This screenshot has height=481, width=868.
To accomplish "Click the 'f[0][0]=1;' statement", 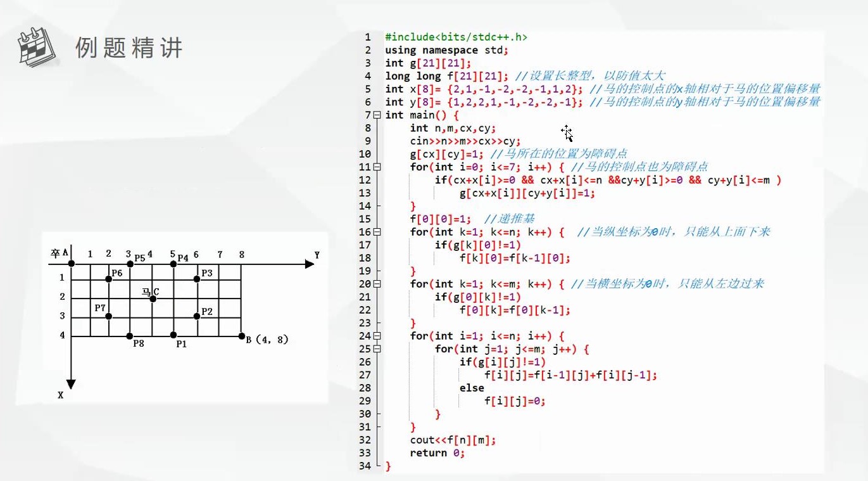I will click(x=441, y=219).
